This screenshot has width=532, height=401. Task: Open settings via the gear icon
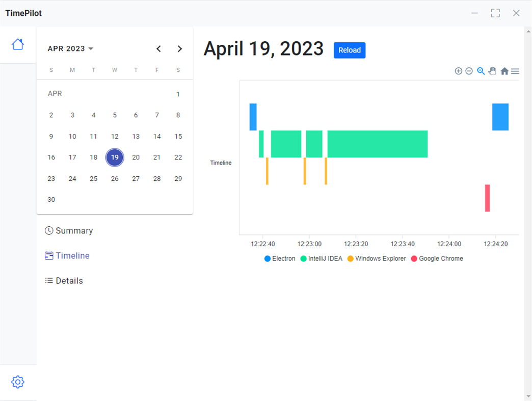[x=18, y=382]
